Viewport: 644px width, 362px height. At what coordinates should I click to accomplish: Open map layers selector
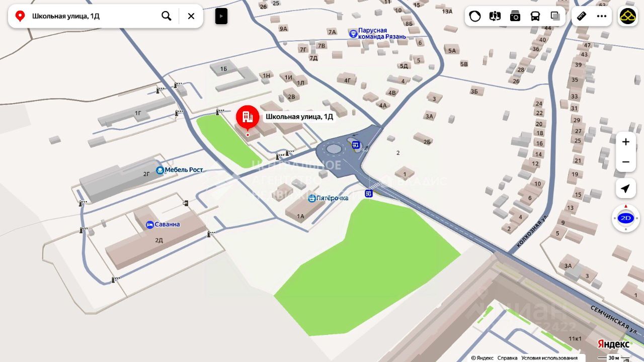(x=555, y=16)
